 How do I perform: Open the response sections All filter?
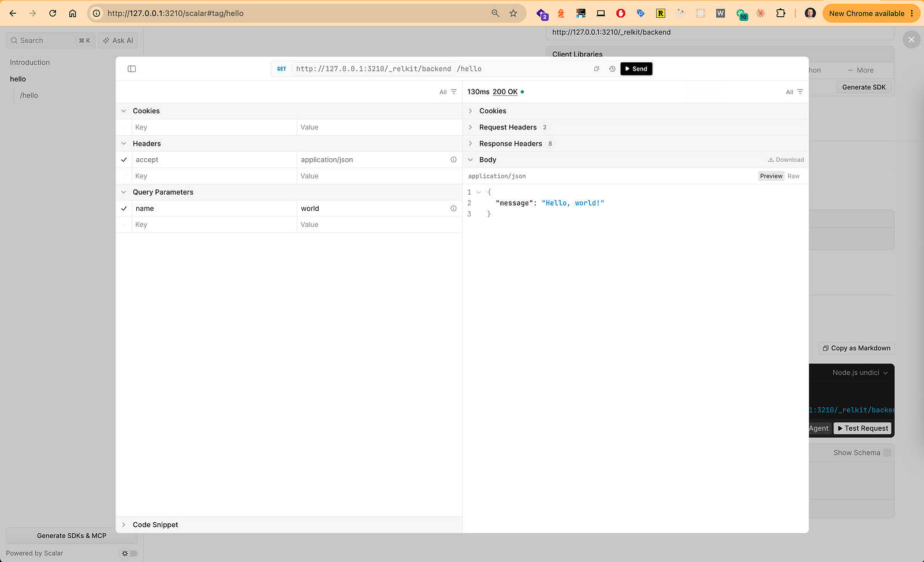(x=794, y=92)
